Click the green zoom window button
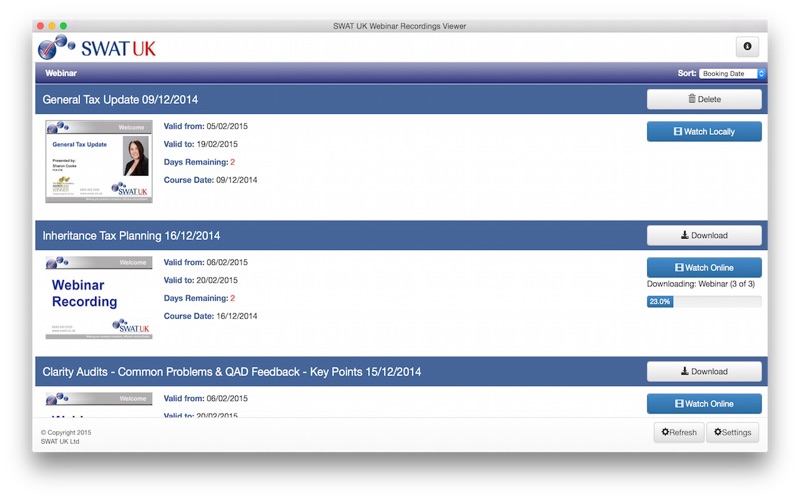The height and width of the screenshot is (500, 800). (63, 26)
